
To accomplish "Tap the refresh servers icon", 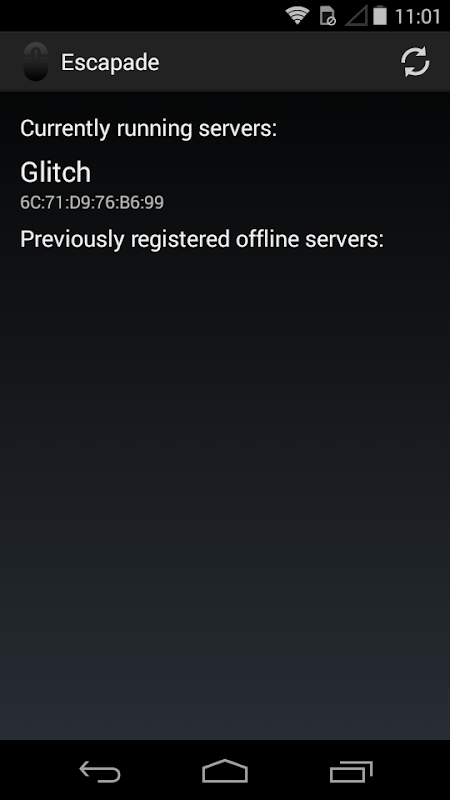I will click(415, 62).
